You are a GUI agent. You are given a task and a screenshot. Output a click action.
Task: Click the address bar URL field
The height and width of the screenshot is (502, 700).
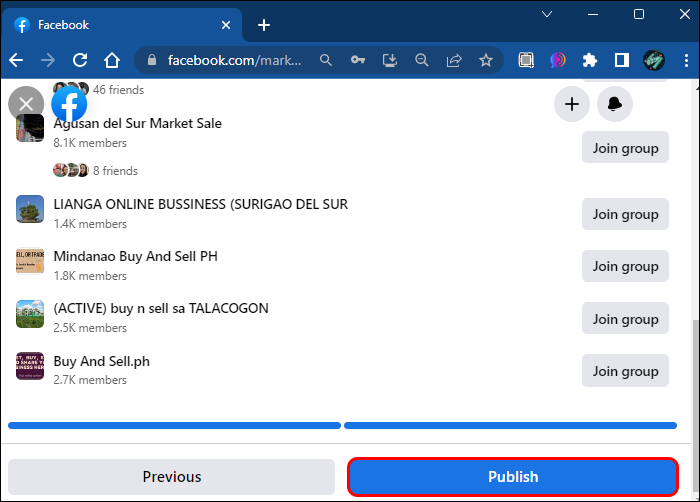pos(235,60)
